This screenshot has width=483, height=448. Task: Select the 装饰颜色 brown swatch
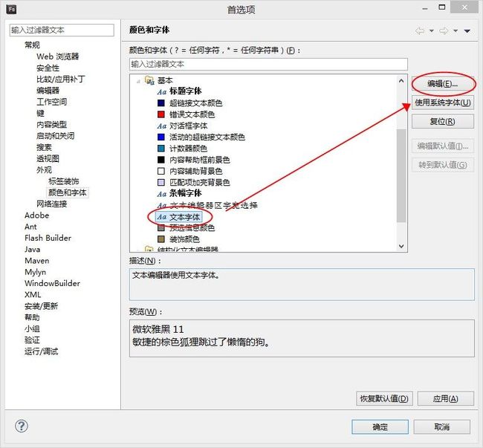click(161, 239)
